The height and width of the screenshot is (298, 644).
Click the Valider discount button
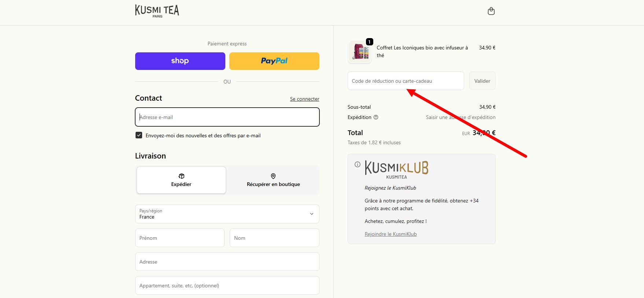(x=482, y=81)
